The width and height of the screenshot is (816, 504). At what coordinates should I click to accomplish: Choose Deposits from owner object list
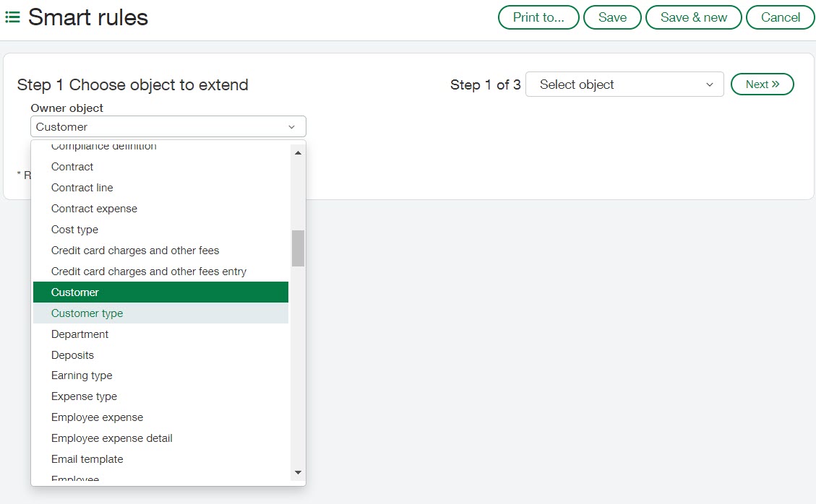pos(73,355)
